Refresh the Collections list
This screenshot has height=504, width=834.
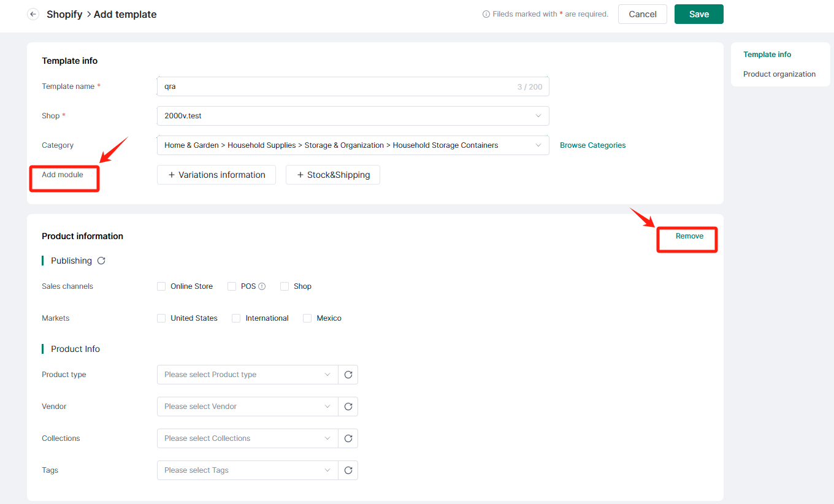(x=348, y=438)
